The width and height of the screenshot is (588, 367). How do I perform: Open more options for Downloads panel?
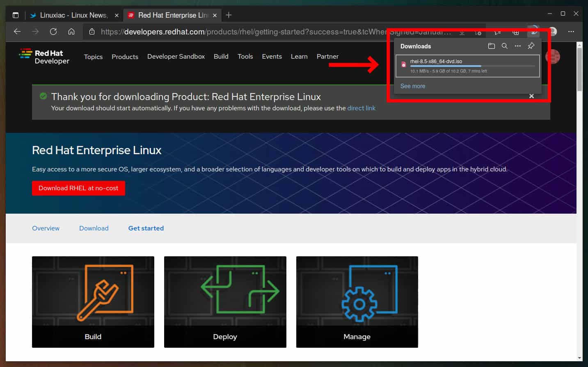[517, 46]
